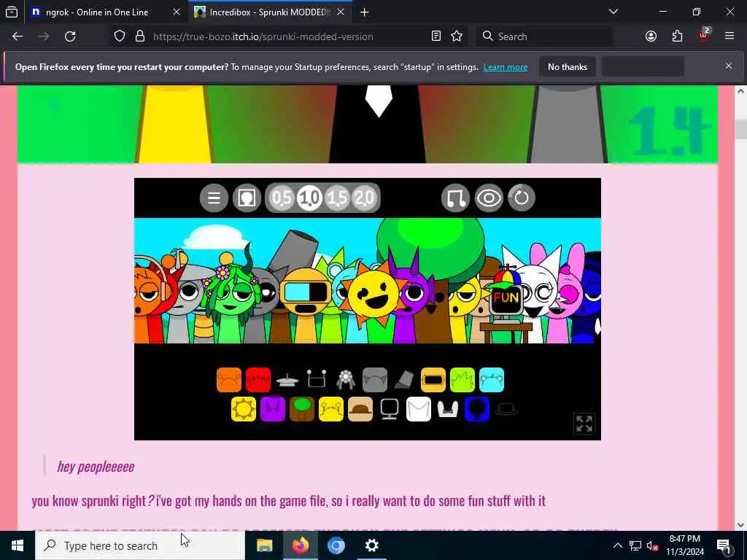
Task: Pick the lime green spiky icon
Action: (462, 380)
